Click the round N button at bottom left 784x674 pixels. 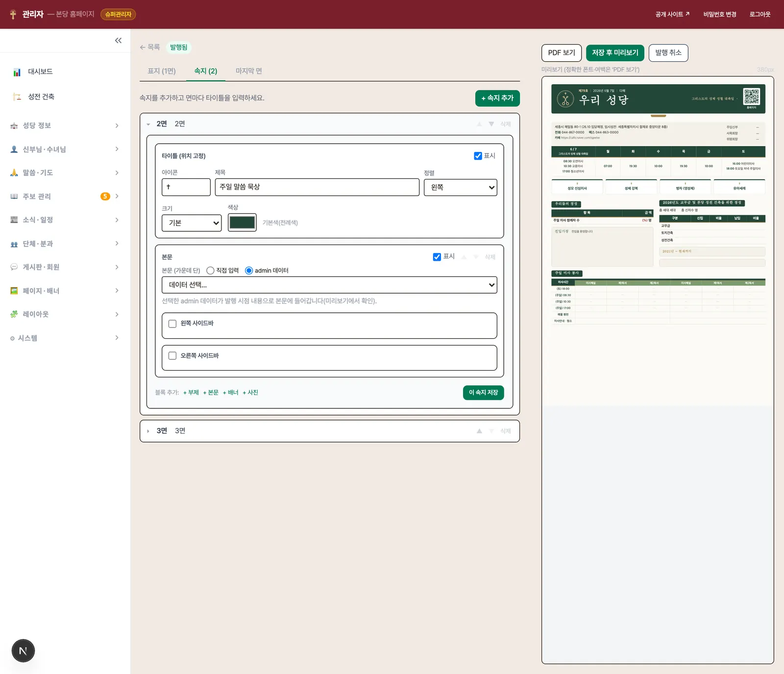tap(23, 651)
